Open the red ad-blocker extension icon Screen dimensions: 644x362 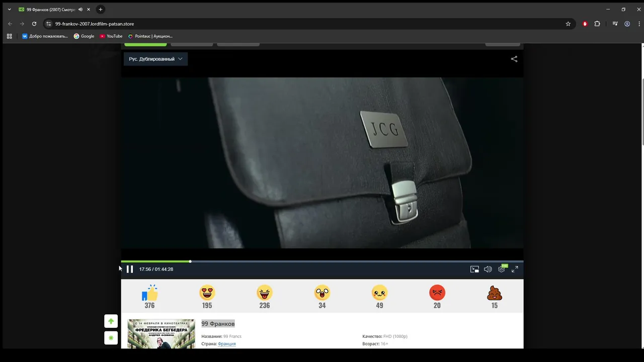click(x=585, y=24)
